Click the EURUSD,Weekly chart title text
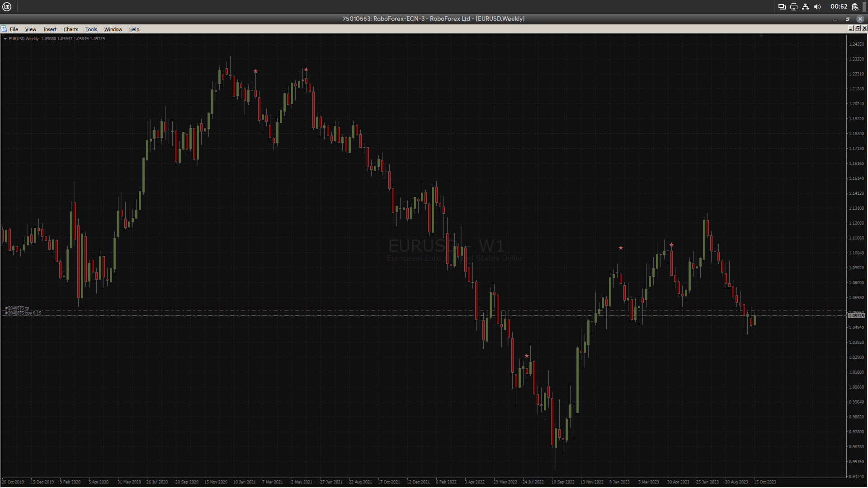Viewport: 868px width, 488px height. click(x=24, y=39)
